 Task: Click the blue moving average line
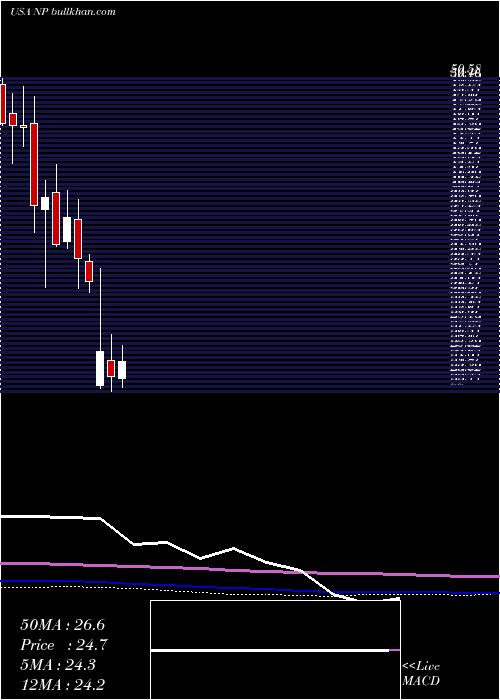250,588
